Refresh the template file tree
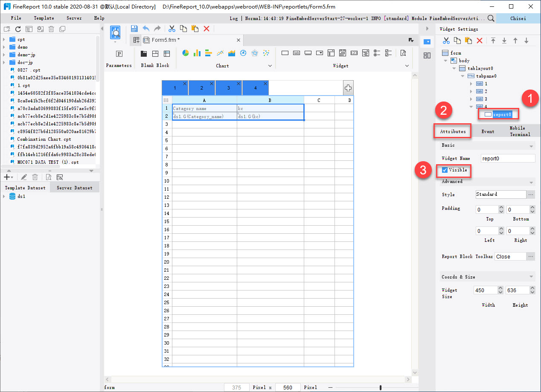The width and height of the screenshot is (541, 392). pyautogui.click(x=18, y=29)
